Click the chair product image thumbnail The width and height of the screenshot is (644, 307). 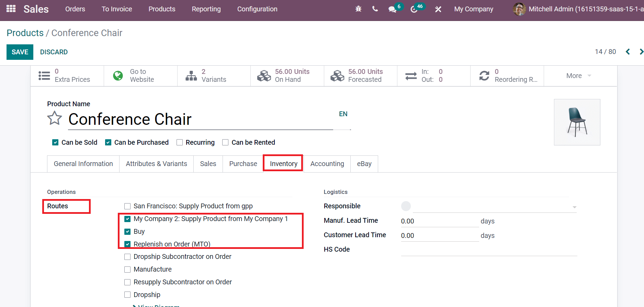point(577,122)
